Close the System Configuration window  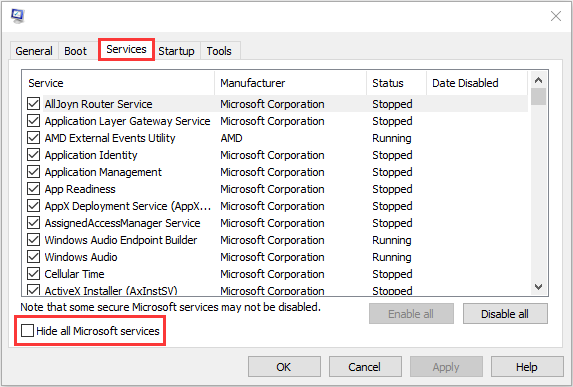tap(555, 16)
